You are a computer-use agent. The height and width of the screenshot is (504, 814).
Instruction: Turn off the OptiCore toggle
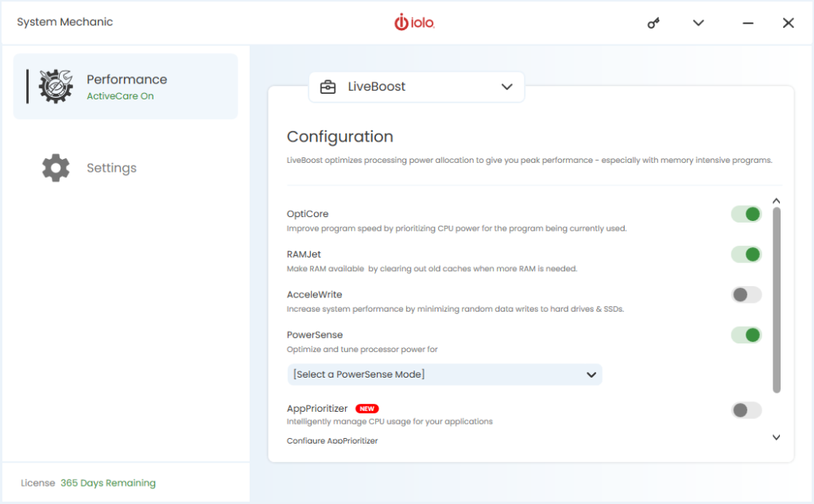point(746,214)
